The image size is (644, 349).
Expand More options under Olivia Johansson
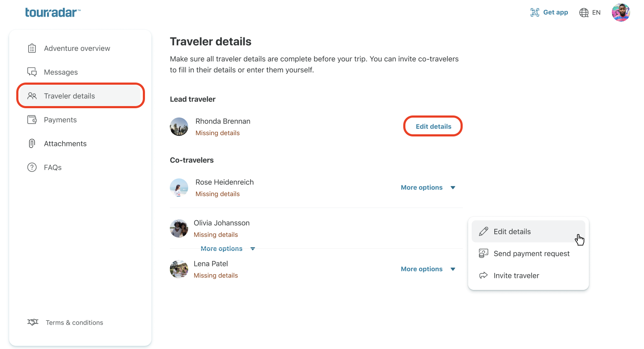[x=228, y=248]
